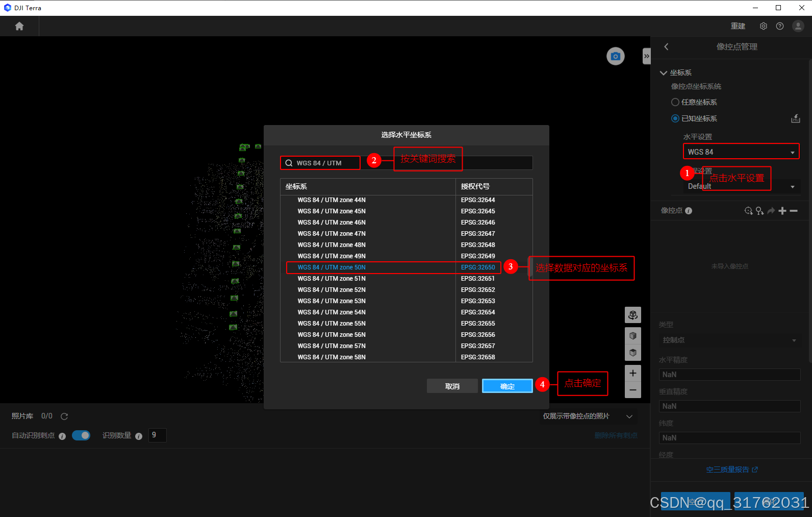This screenshot has height=517, width=812.
Task: Go to the home screen icon
Action: click(19, 26)
